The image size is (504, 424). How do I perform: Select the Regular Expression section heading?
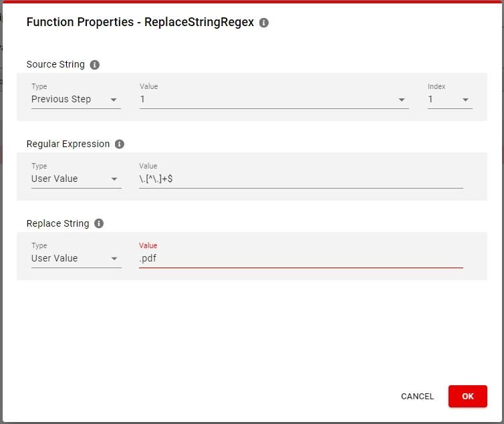(x=68, y=144)
